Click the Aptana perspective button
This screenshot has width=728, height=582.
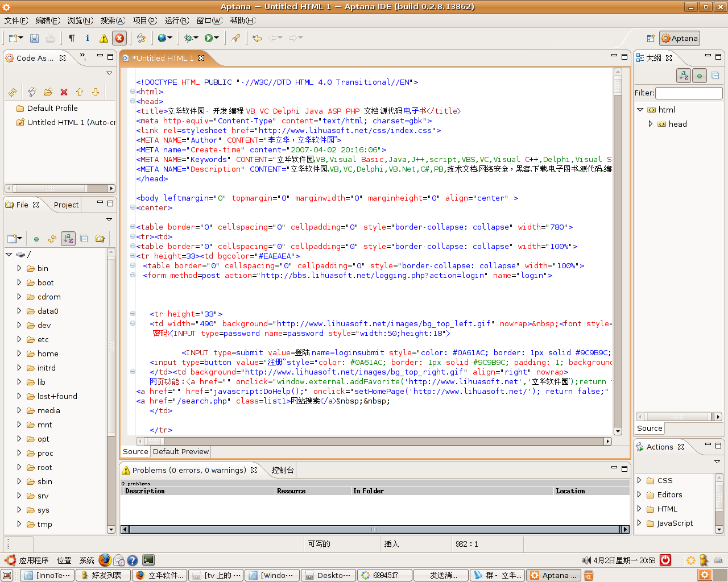coord(680,38)
